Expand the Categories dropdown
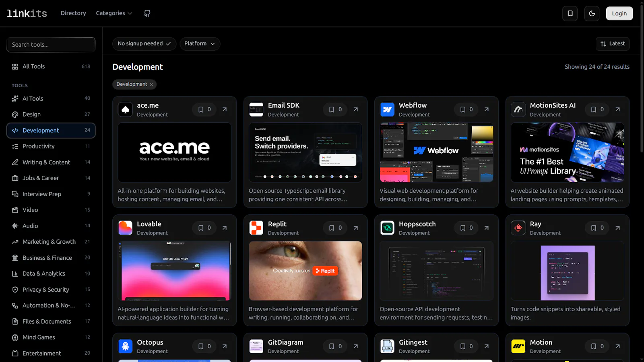Screen dimensions: 644x362 pos(114,13)
